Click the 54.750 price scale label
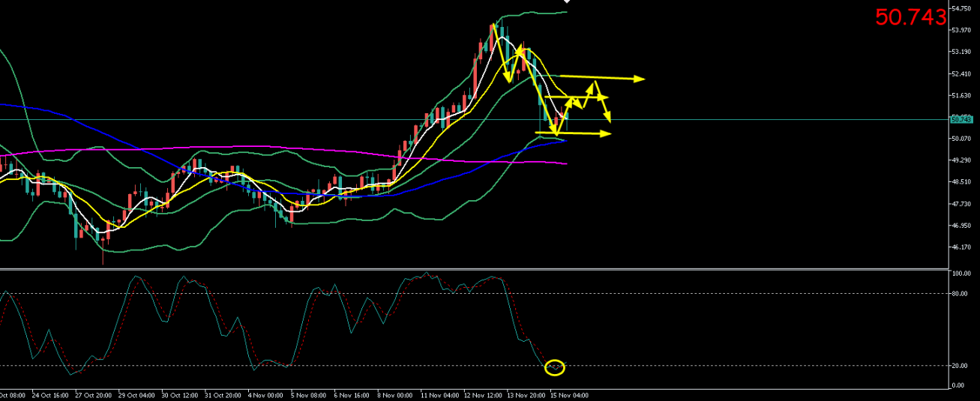Image resolution: width=980 pixels, height=401 pixels. 961,8
